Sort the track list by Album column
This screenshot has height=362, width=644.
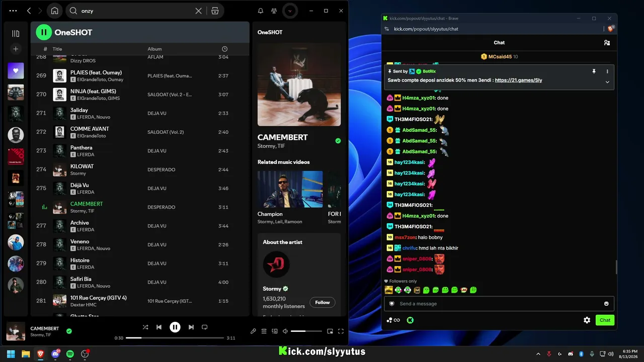click(x=154, y=49)
